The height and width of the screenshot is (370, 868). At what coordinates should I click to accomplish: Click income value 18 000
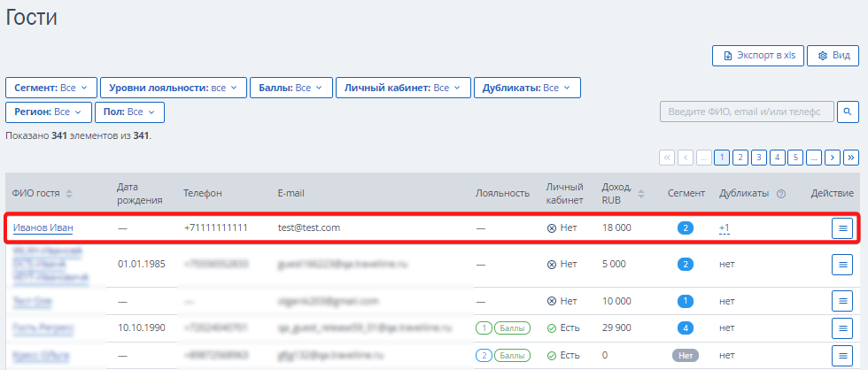pos(616,227)
